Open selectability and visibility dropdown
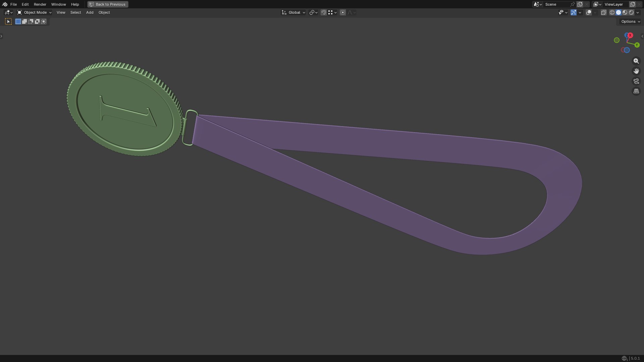644x362 pixels. click(x=563, y=12)
